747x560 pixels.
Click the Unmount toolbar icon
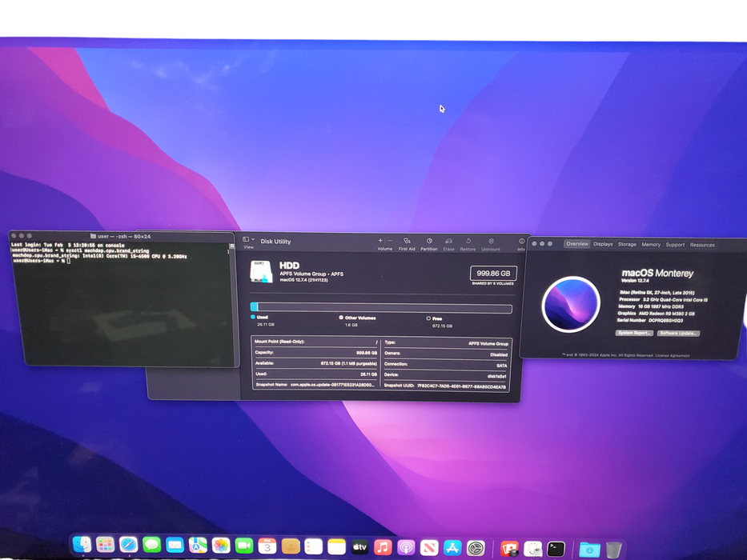point(491,241)
